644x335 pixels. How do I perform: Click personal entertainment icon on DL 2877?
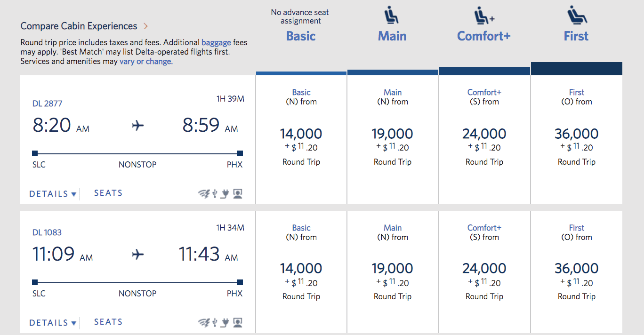pyautogui.click(x=238, y=193)
